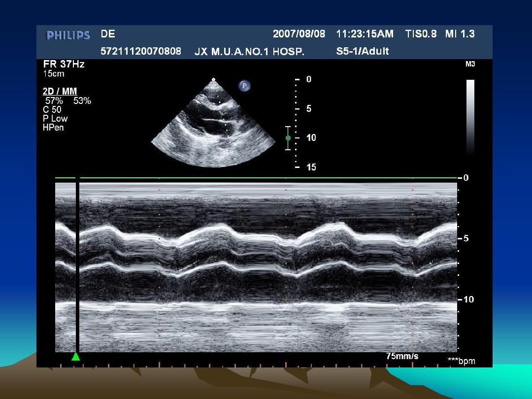Click the green focal zone dot on depth scale

[x=288, y=138]
